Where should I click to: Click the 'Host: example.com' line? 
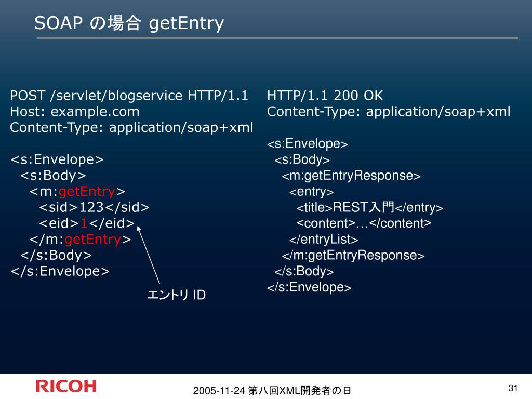coord(75,112)
